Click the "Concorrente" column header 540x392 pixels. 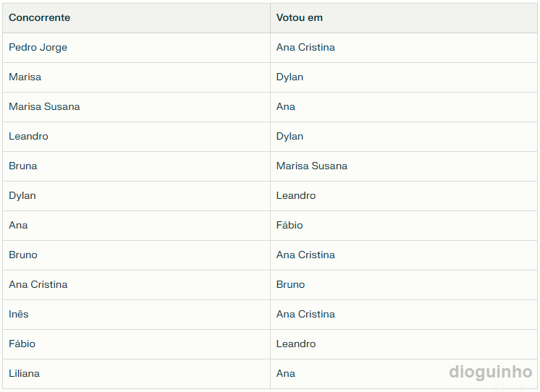(40, 17)
